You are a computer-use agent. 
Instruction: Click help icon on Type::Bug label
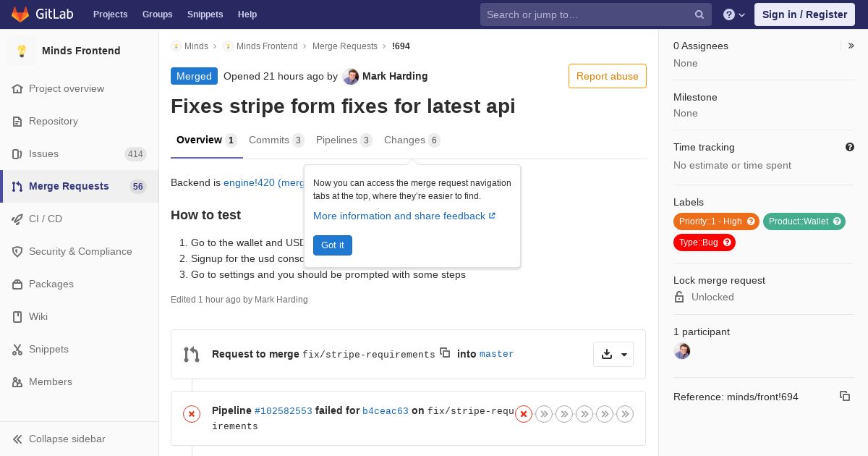tap(727, 242)
